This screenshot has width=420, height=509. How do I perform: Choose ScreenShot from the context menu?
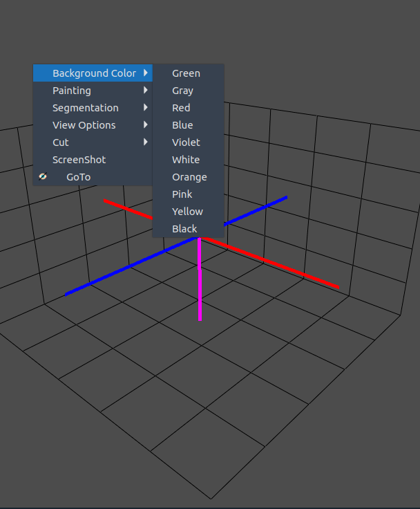[x=93, y=160]
